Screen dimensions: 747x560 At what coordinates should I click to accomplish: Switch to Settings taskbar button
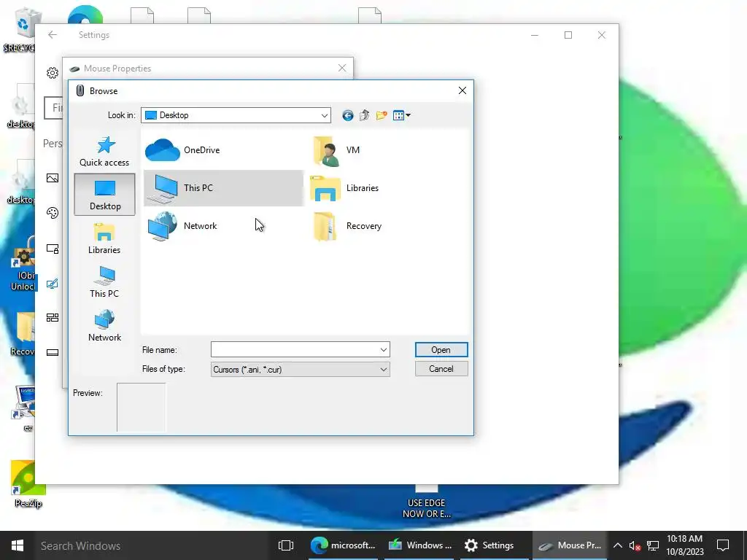(x=494, y=545)
